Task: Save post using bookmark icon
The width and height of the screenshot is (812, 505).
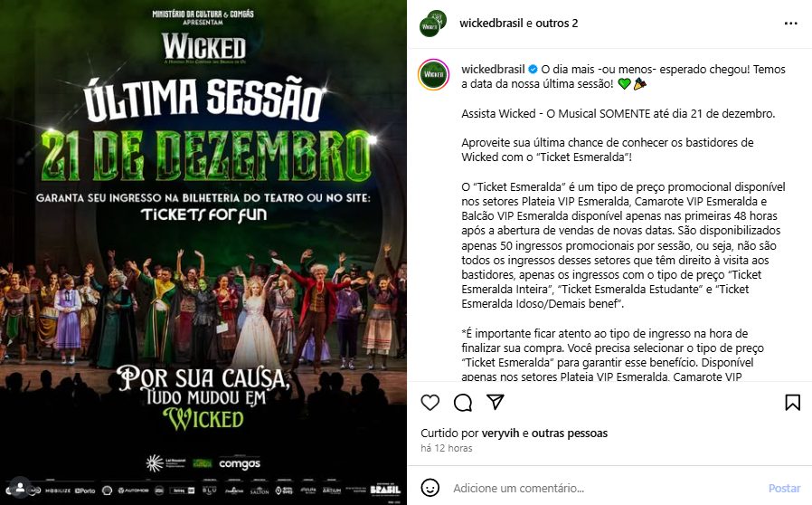Action: click(x=792, y=403)
